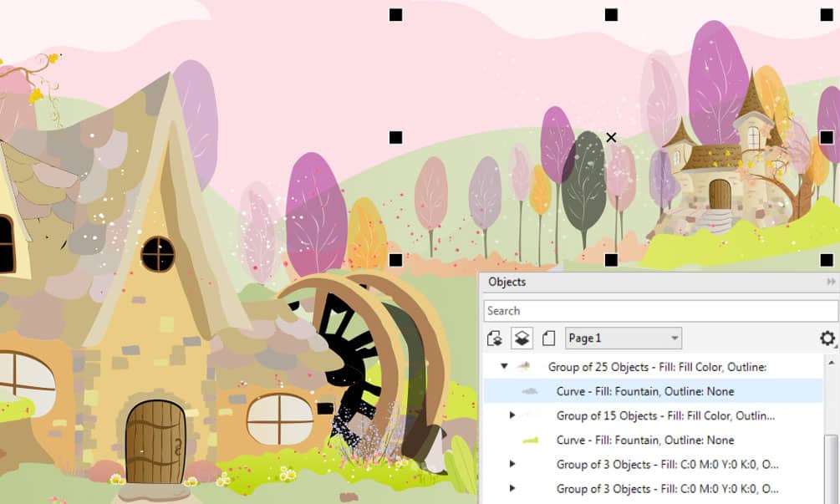This screenshot has width=840, height=504.
Task: Click the Objects list scrollbar up arrow
Action: (831, 363)
